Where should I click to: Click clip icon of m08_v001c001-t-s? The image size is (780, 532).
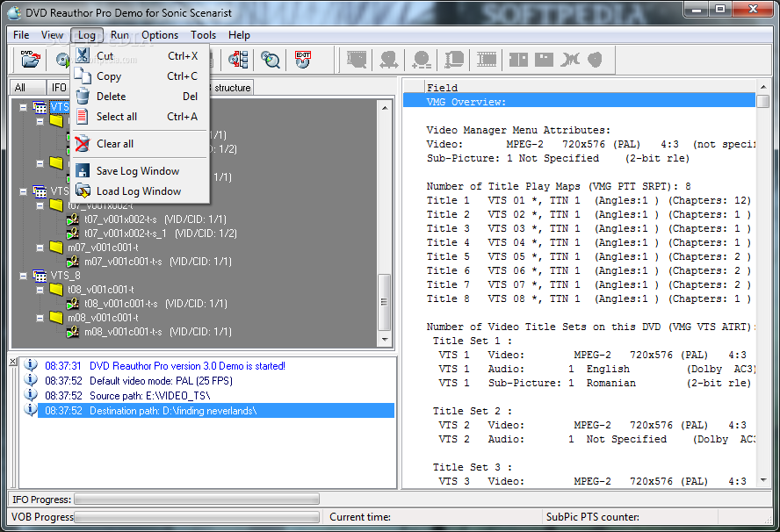pyautogui.click(x=73, y=331)
